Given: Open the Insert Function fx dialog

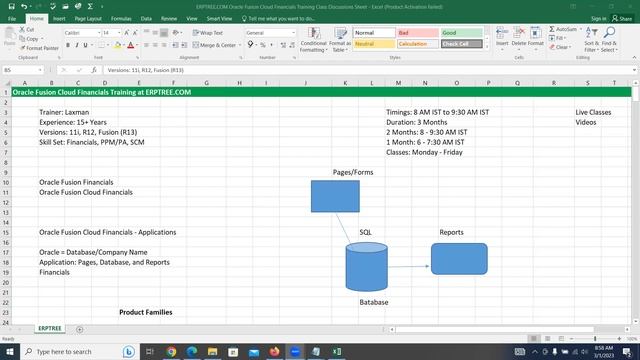Looking at the screenshot, I should coord(94,70).
